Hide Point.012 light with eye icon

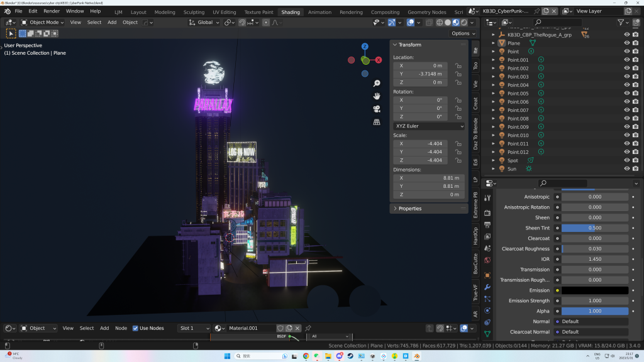627,152
